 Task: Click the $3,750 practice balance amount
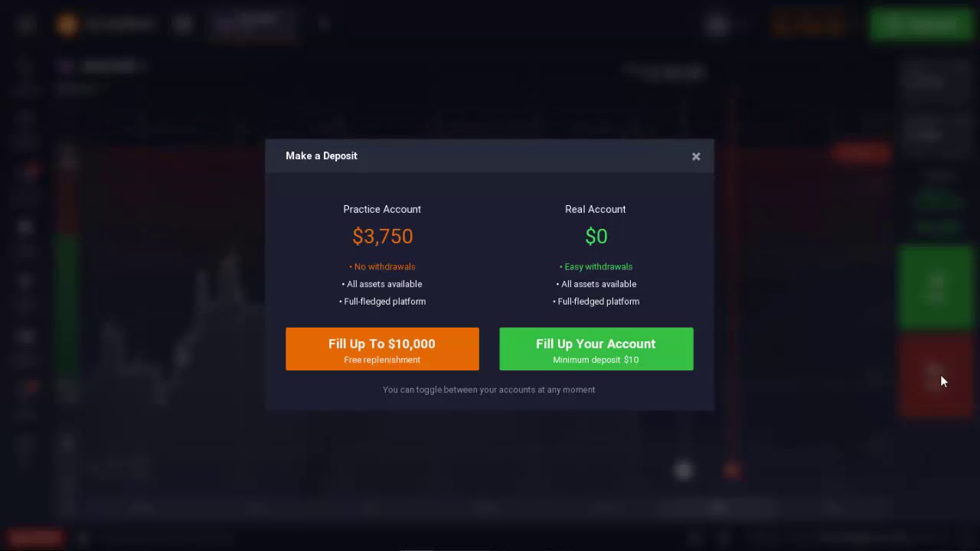[x=382, y=236]
